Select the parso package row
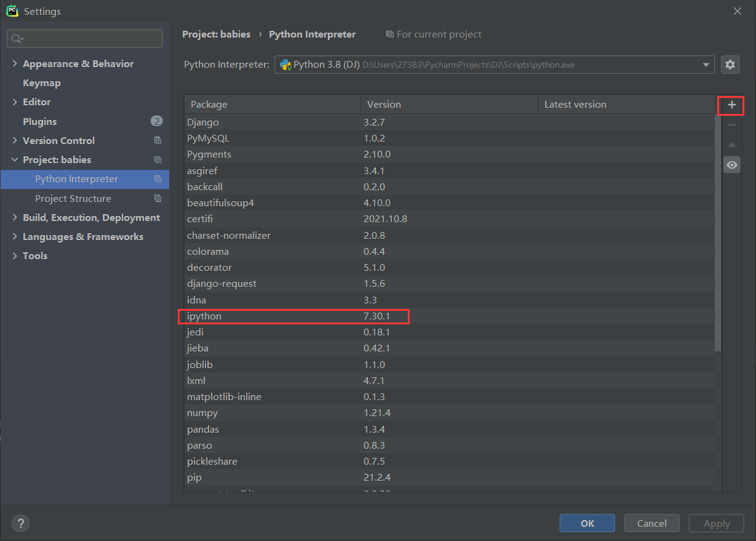The image size is (756, 541). click(450, 446)
